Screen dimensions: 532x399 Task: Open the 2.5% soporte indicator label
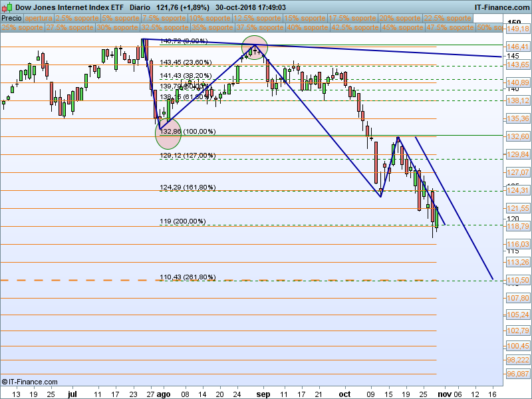click(x=77, y=18)
